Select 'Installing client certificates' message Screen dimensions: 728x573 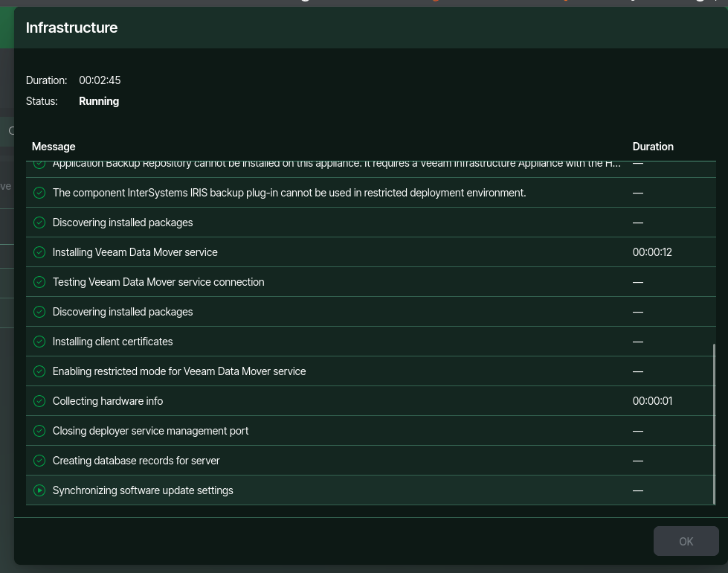click(x=112, y=342)
